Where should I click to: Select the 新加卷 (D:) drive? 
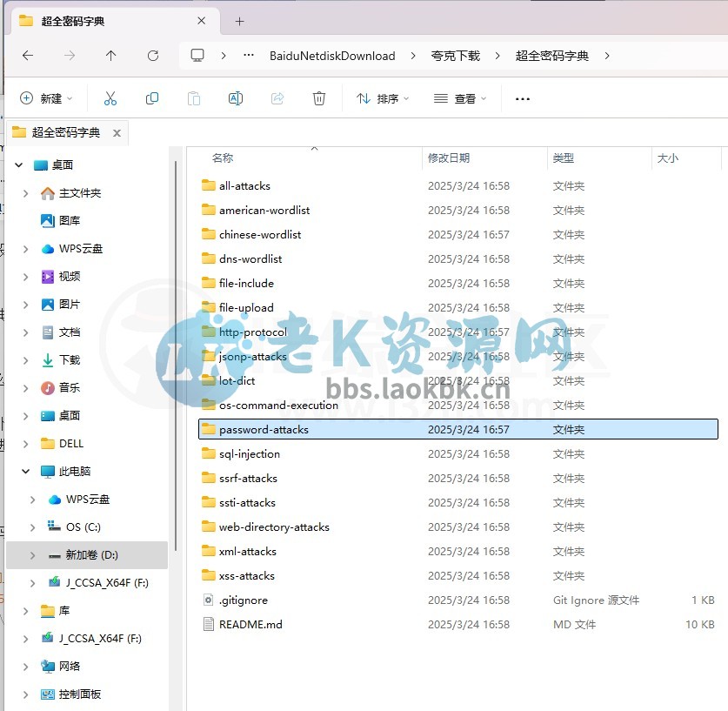point(91,554)
